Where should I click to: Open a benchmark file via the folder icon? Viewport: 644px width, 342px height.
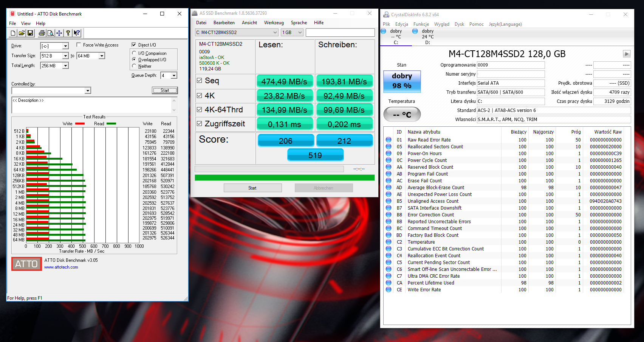click(22, 33)
